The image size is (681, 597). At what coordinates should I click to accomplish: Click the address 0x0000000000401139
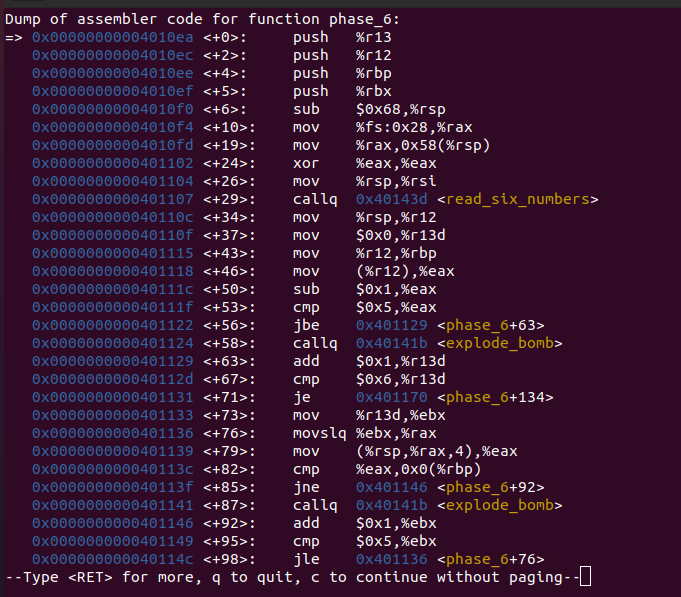[x=112, y=452]
